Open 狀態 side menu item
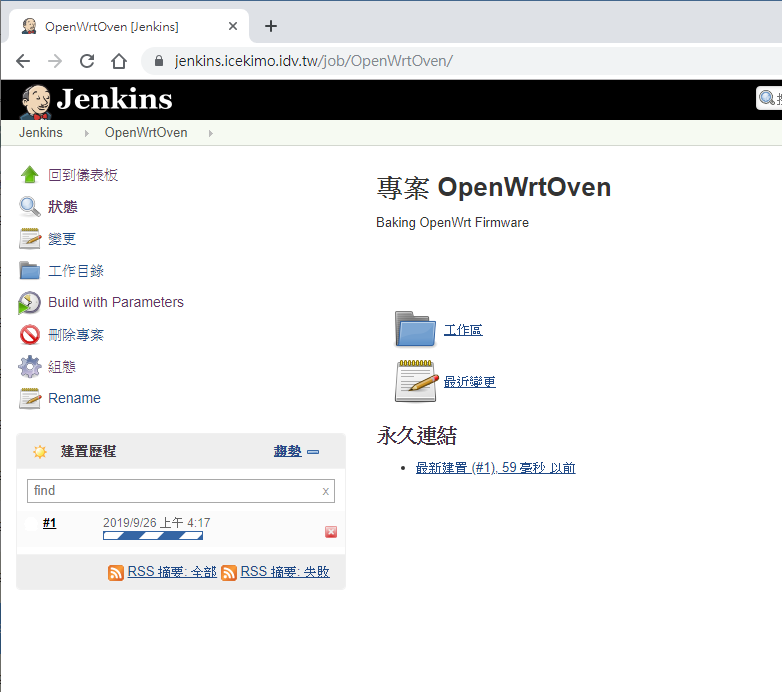 point(62,207)
